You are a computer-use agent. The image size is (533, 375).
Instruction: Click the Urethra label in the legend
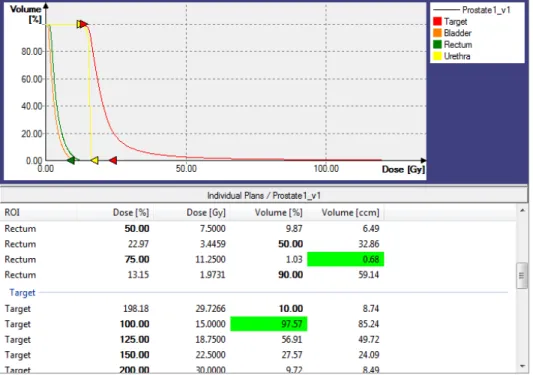click(457, 56)
